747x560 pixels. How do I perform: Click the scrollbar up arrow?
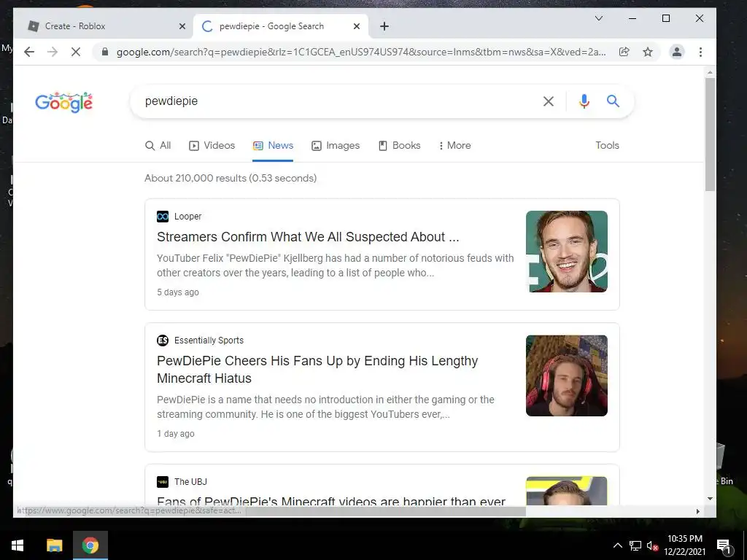coord(710,72)
